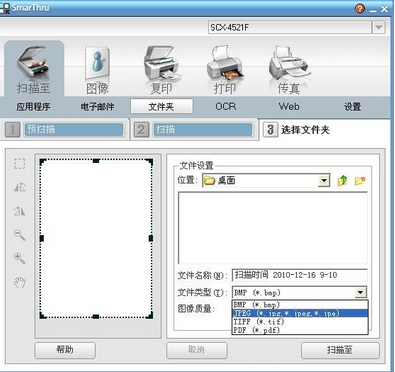Screen dimensions: 395x372
Task: Click the top-center handle of scan selection
Action: pyautogui.click(x=96, y=161)
